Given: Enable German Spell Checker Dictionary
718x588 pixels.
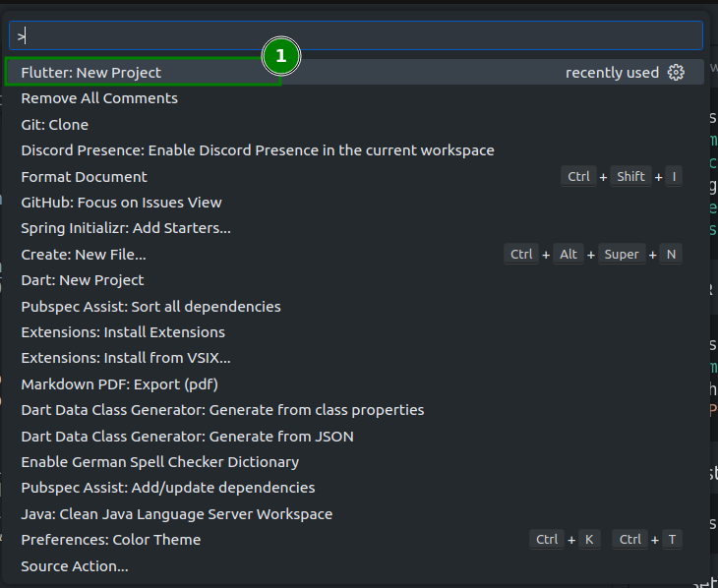Looking at the screenshot, I should 160,462.
